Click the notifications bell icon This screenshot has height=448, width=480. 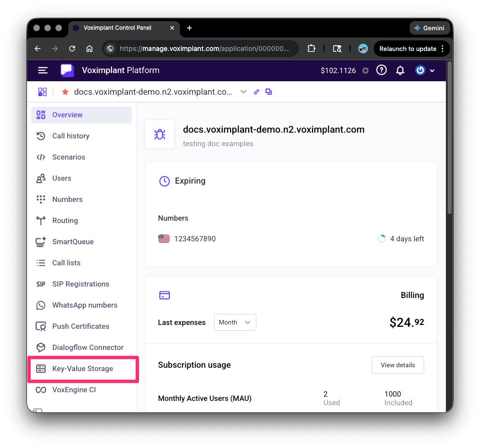pyautogui.click(x=400, y=70)
